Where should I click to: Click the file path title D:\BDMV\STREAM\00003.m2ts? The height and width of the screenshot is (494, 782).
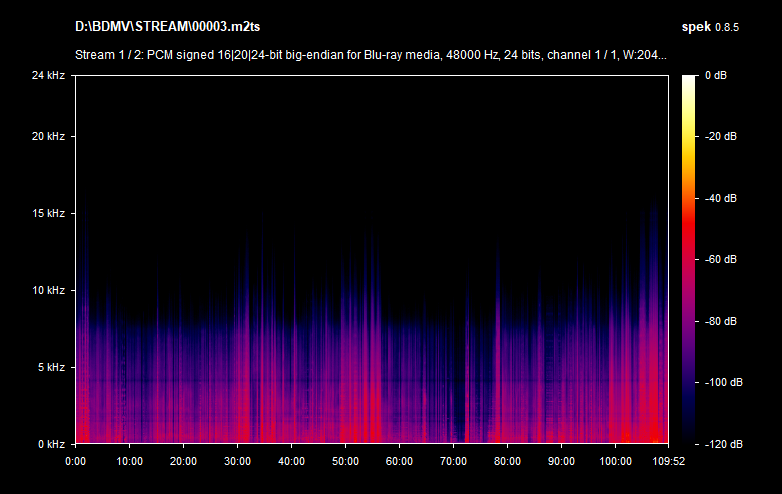coord(162,25)
